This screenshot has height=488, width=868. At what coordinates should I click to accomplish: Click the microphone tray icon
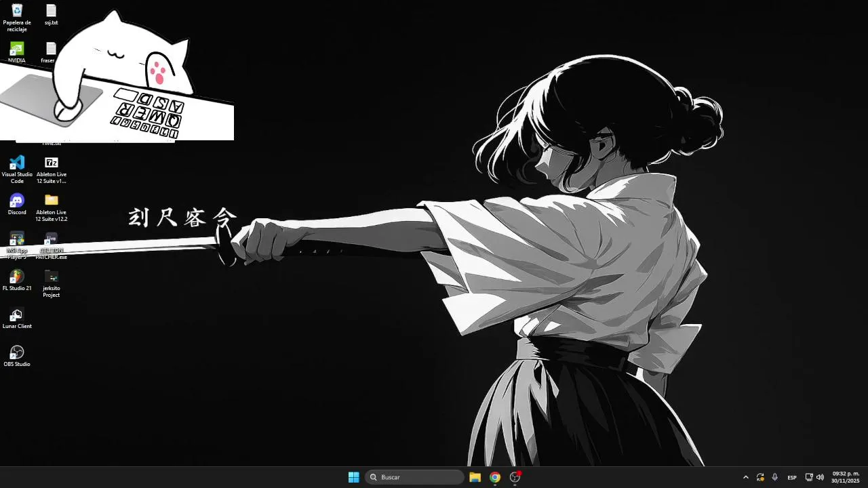(x=775, y=477)
